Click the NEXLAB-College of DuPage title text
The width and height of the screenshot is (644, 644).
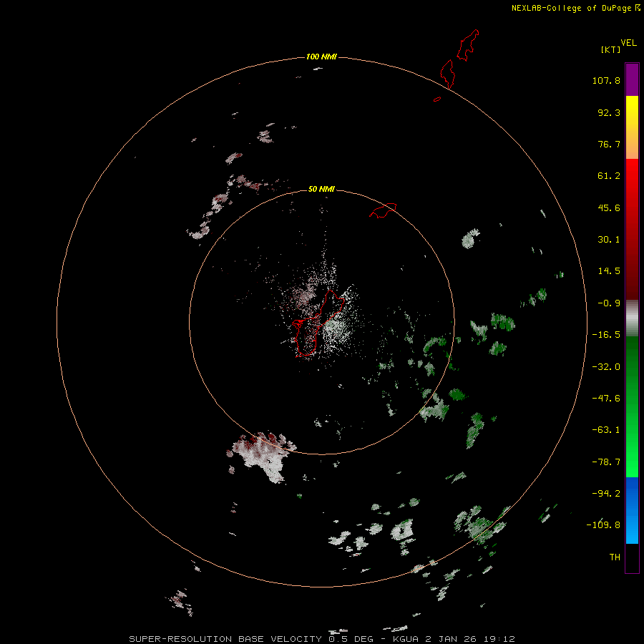click(x=571, y=8)
